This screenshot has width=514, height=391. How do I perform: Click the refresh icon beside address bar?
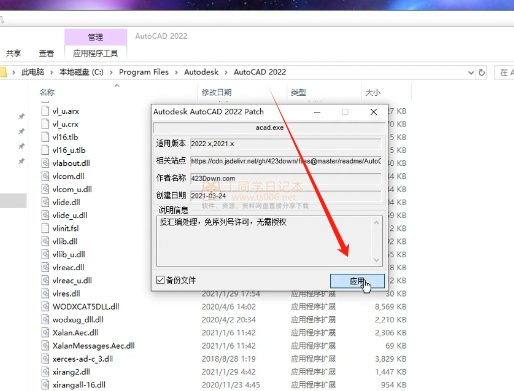(x=482, y=72)
